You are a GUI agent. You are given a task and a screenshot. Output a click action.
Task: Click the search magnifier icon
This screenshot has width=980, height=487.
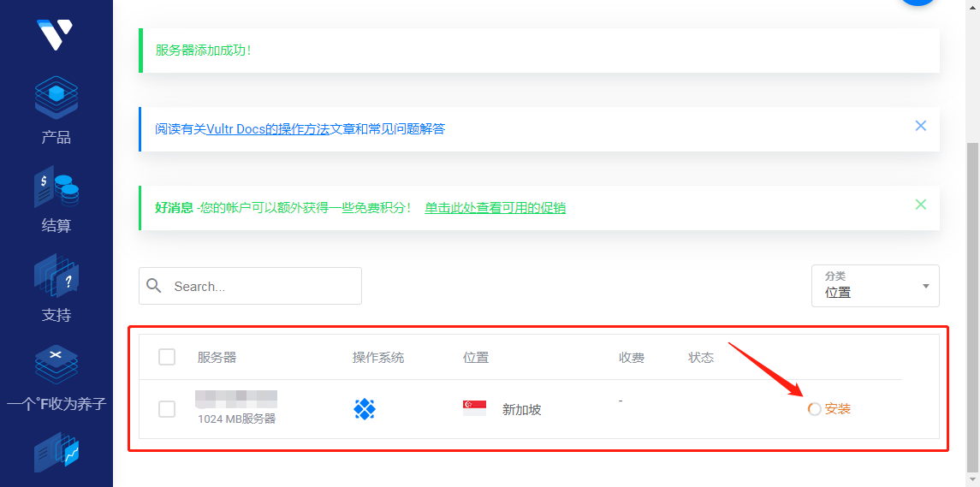(154, 286)
